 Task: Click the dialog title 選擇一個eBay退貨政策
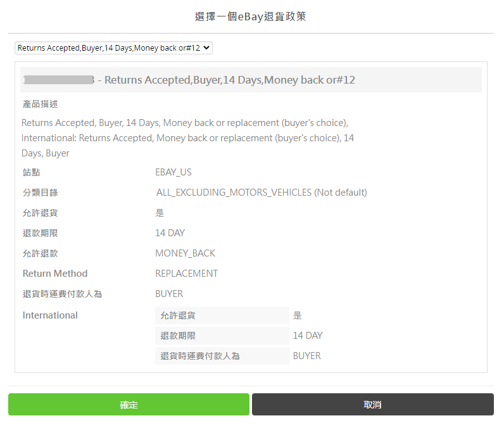tap(250, 16)
